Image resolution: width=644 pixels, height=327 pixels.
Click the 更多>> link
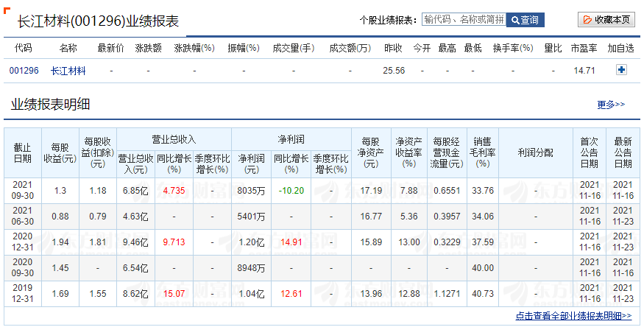(611, 105)
